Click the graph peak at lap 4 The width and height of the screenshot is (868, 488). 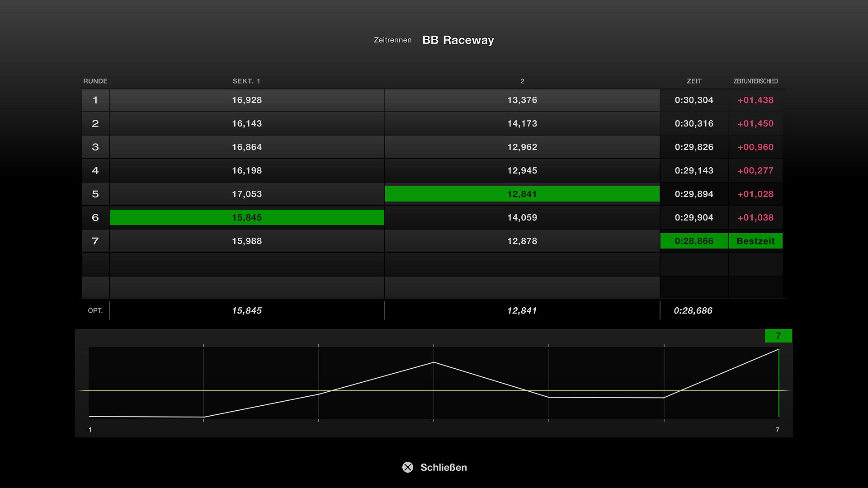[x=434, y=362]
